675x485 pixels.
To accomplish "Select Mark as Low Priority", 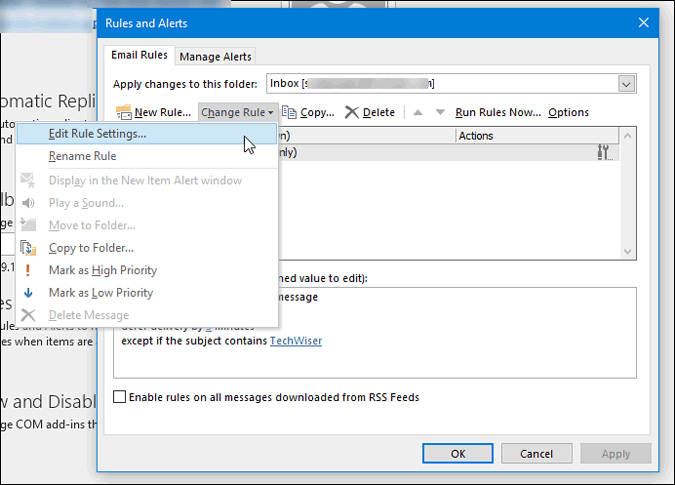I will (x=147, y=293).
